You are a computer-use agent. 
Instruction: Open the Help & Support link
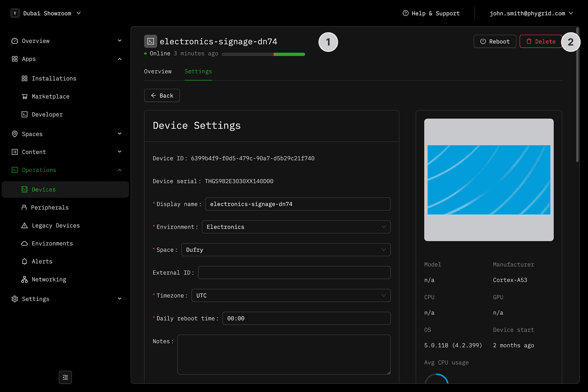coord(431,13)
